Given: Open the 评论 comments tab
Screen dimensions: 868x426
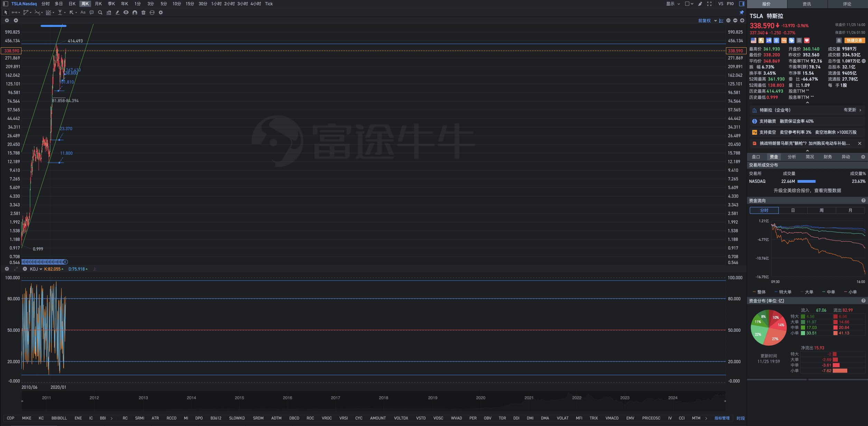Looking at the screenshot, I should coord(847,4).
